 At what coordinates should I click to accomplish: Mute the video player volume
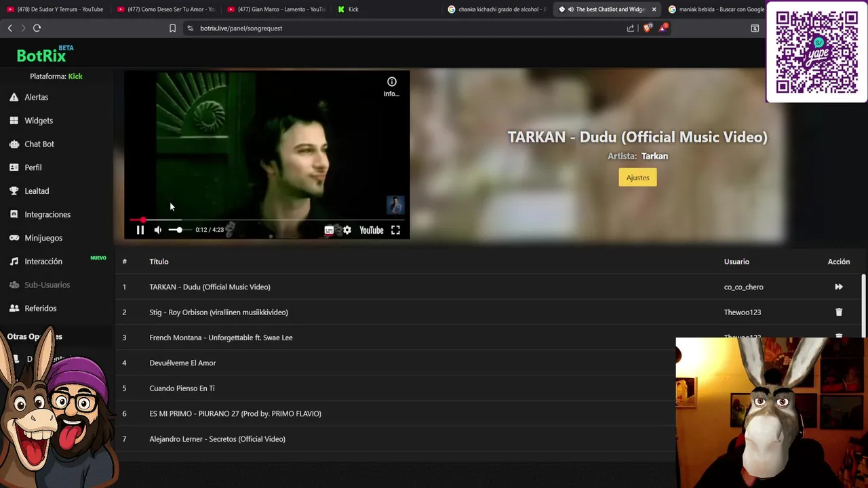click(158, 230)
